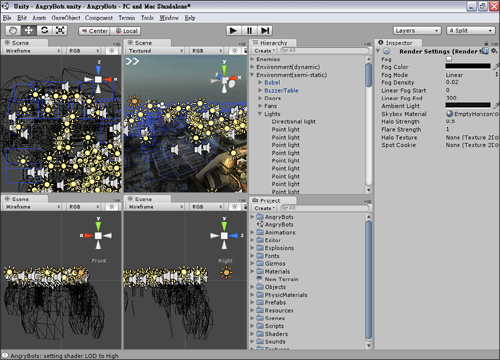Open the GameObject menu

[x=66, y=18]
